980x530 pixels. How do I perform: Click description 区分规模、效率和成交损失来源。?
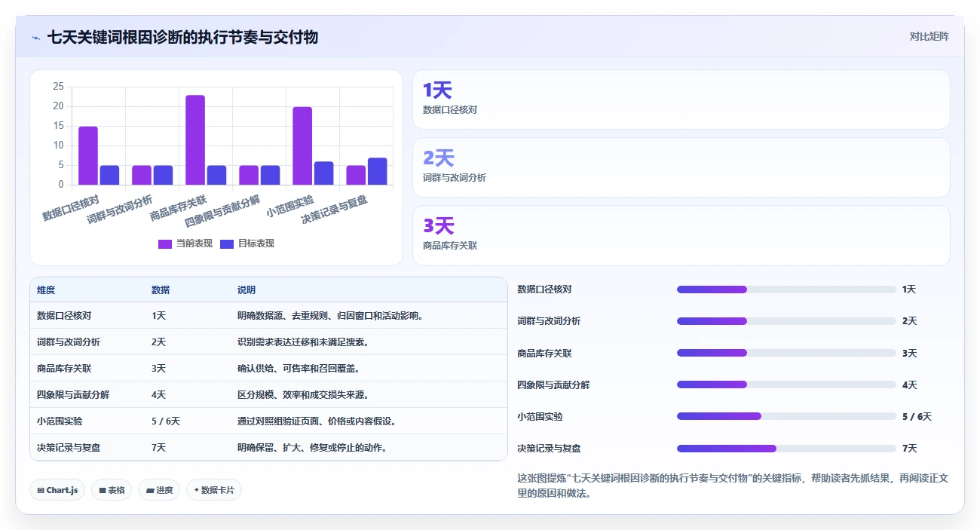click(x=303, y=395)
